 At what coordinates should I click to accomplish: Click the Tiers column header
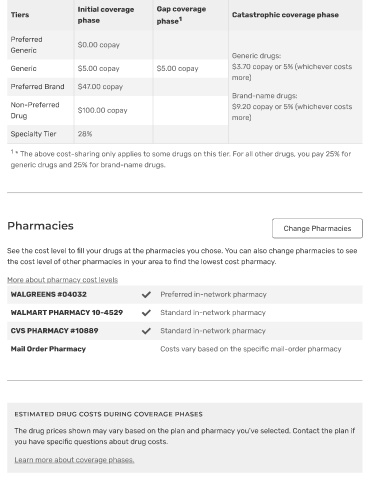click(20, 15)
